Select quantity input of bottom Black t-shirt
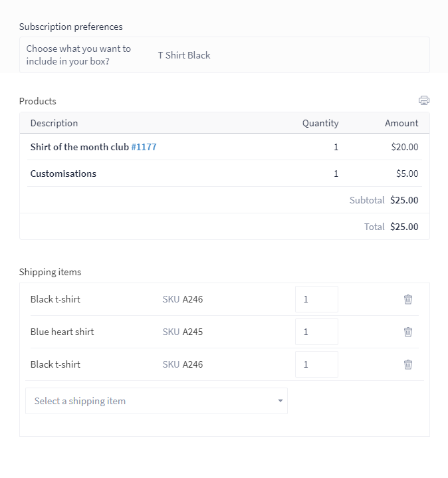 pyautogui.click(x=316, y=364)
